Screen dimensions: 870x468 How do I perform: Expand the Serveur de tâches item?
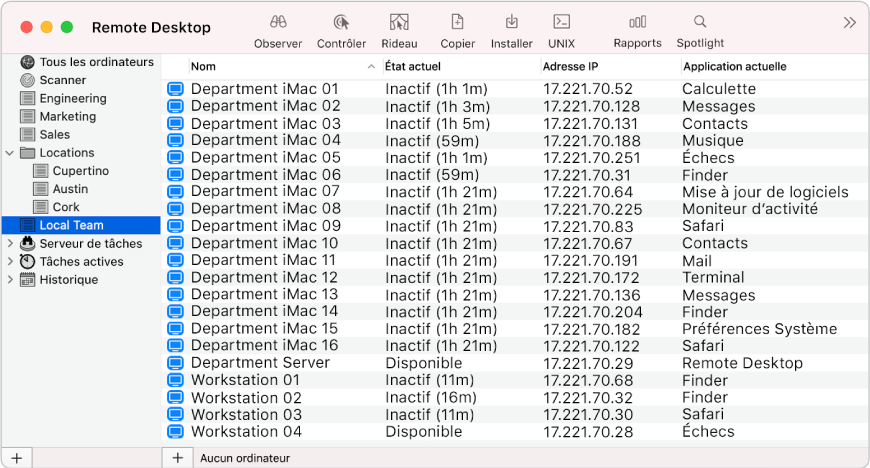pos(11,243)
